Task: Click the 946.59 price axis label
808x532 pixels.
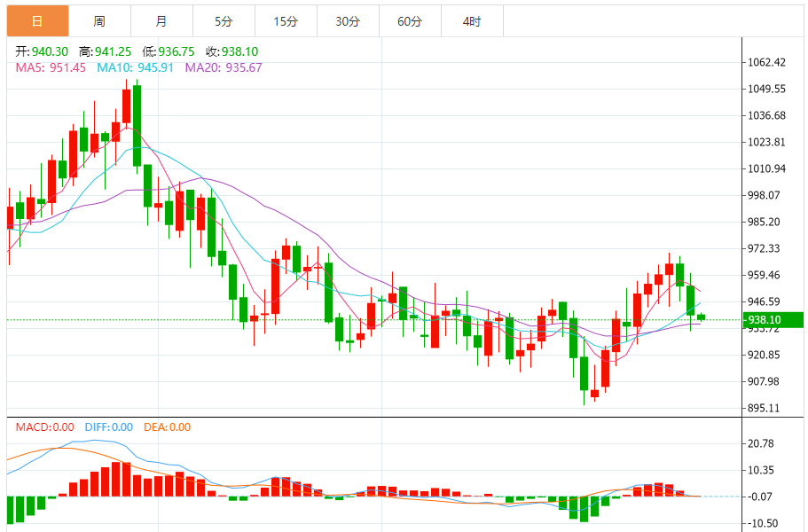Action: [764, 301]
